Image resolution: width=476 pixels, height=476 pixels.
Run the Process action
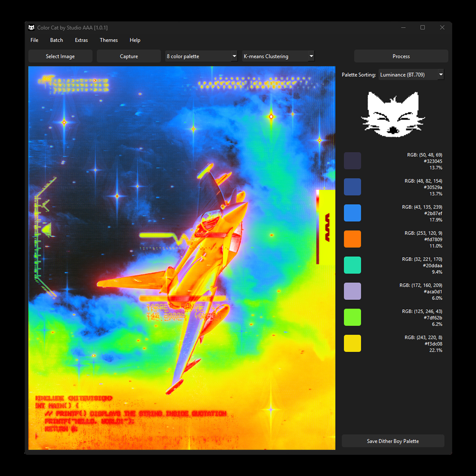coord(401,56)
